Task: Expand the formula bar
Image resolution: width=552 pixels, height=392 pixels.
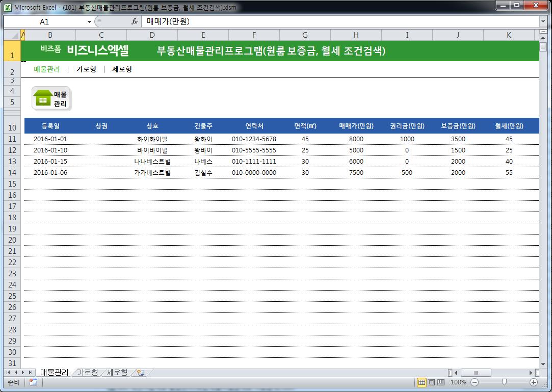Action: [543, 21]
